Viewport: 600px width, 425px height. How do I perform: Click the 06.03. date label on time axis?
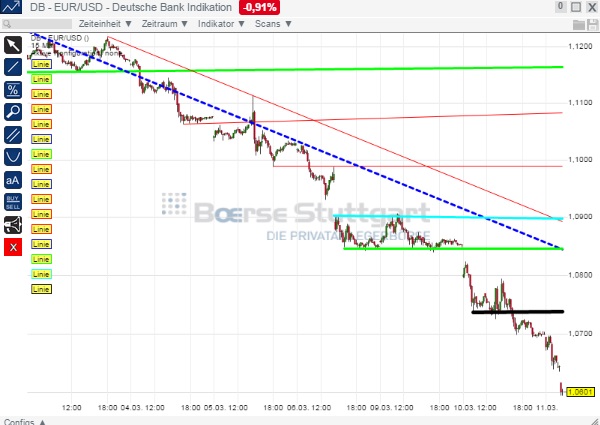(x=297, y=408)
